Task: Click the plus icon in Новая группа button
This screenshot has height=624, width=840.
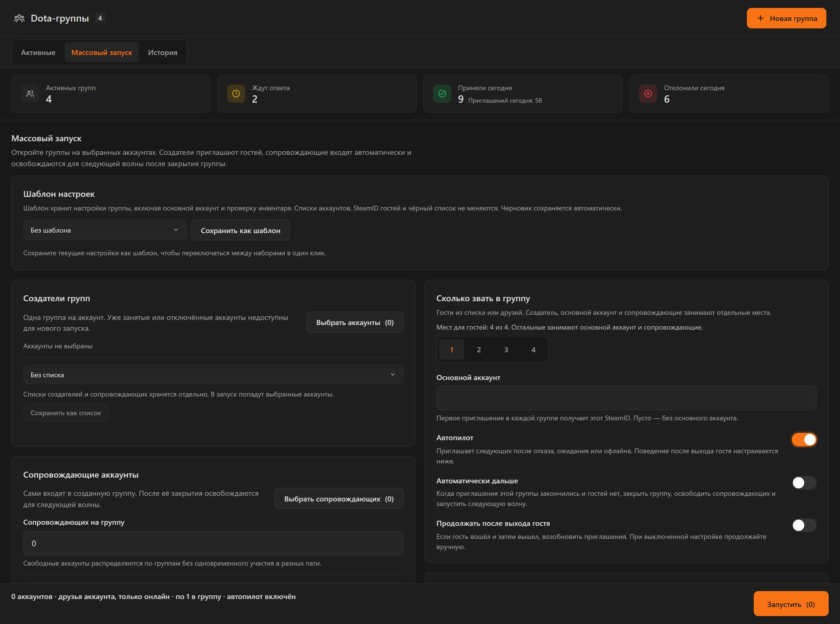Action: (x=761, y=18)
